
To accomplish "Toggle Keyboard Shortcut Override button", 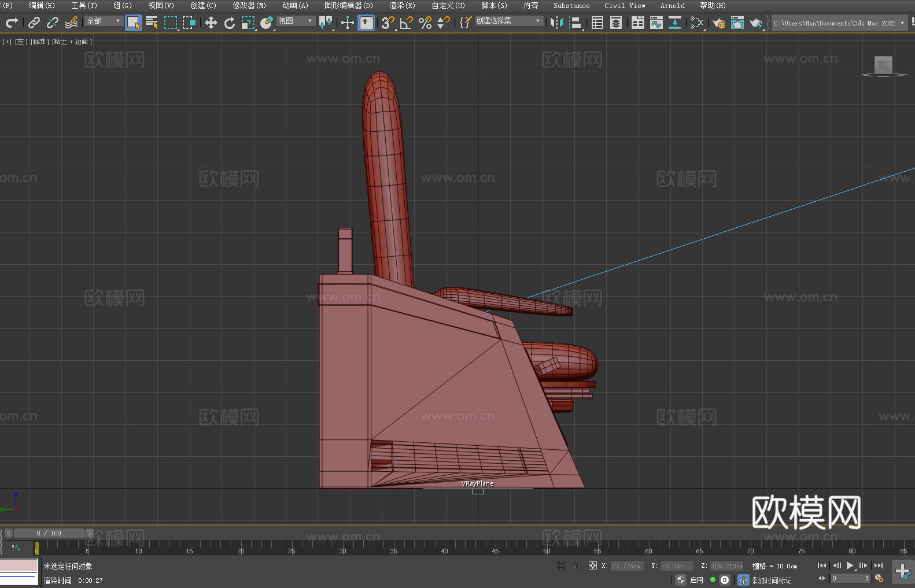I will (x=366, y=23).
